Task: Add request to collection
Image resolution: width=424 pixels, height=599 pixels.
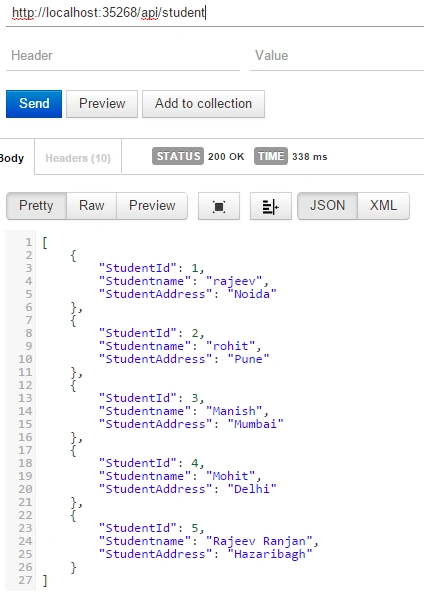Action: [203, 104]
